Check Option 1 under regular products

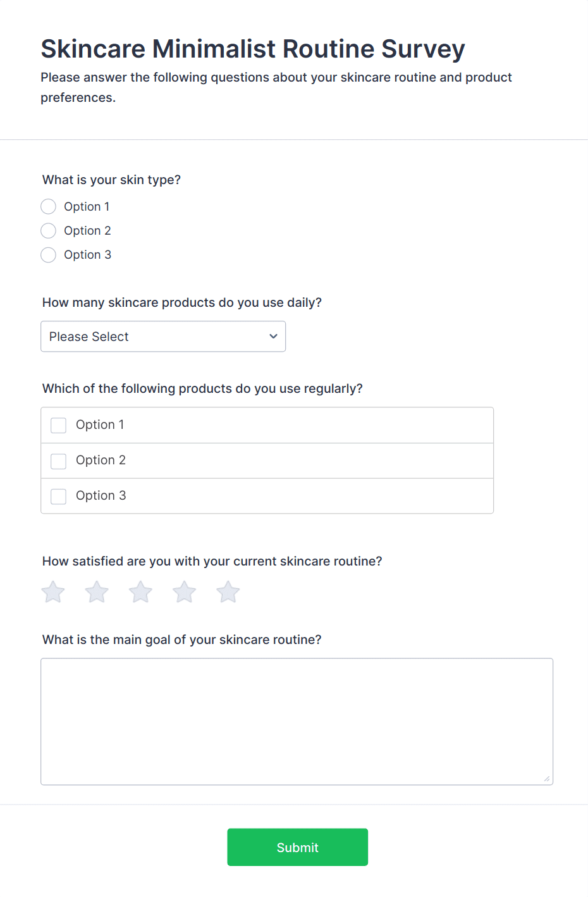(59, 425)
